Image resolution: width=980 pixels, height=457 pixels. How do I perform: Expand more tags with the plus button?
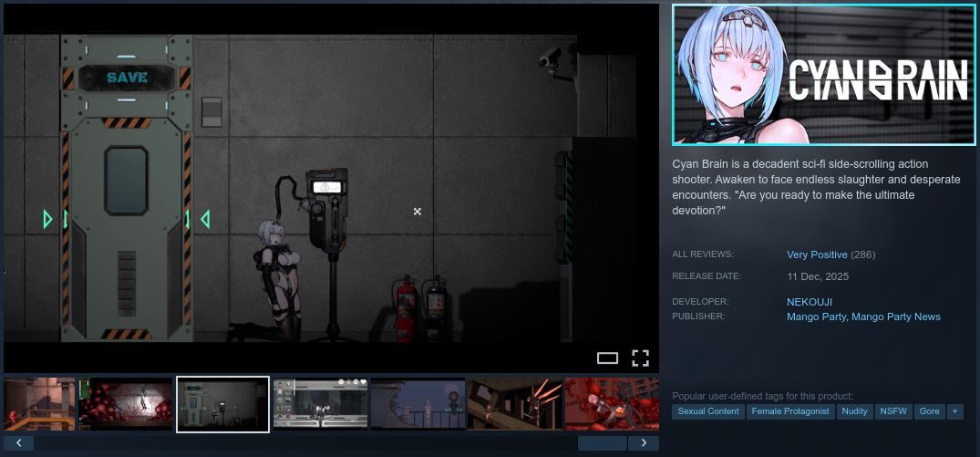[954, 411]
